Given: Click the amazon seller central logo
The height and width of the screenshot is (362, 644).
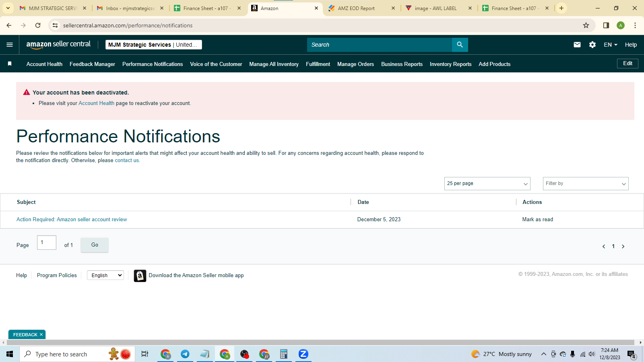Looking at the screenshot, I should click(x=58, y=45).
